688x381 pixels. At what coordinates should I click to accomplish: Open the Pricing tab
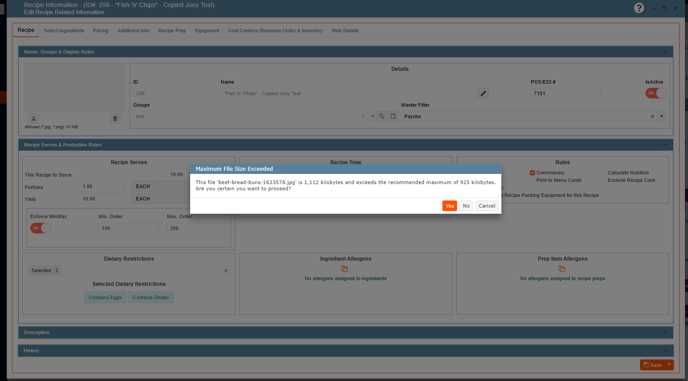click(100, 31)
